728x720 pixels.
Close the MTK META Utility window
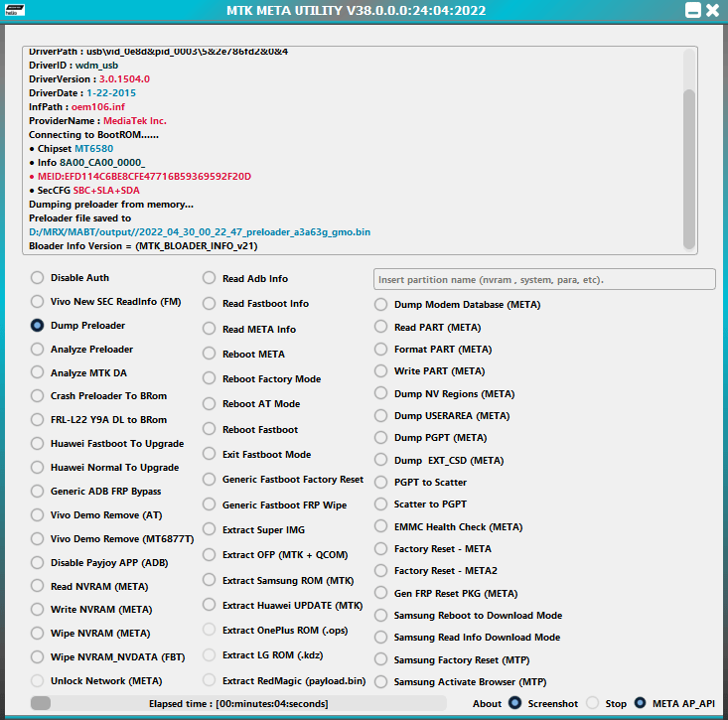[x=711, y=11]
